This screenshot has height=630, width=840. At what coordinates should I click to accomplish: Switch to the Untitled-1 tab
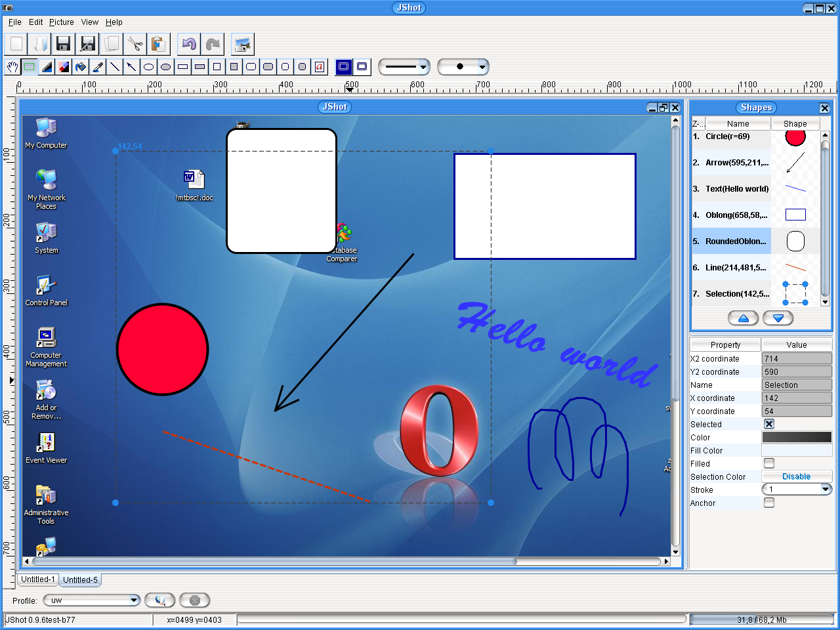(x=38, y=579)
